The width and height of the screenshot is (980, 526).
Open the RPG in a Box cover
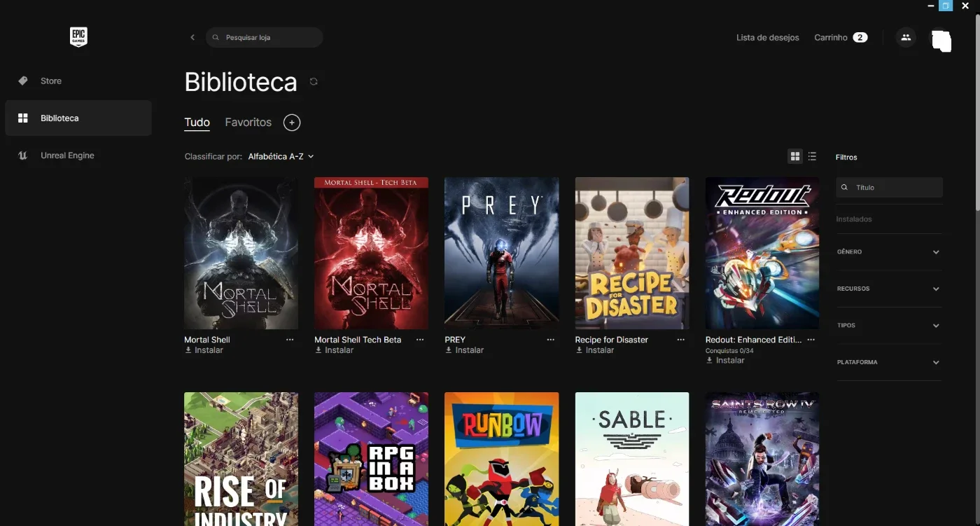[x=371, y=459]
